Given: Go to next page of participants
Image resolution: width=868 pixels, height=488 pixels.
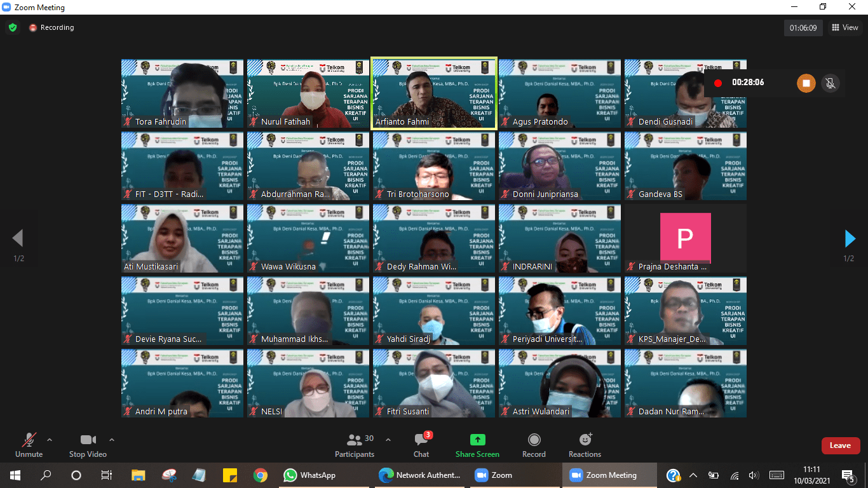Looking at the screenshot, I should 850,238.
